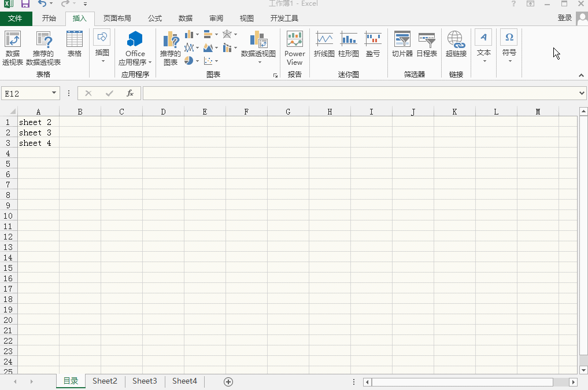Insert line sparkline (折线图)
This screenshot has height=390, width=588.
click(324, 45)
